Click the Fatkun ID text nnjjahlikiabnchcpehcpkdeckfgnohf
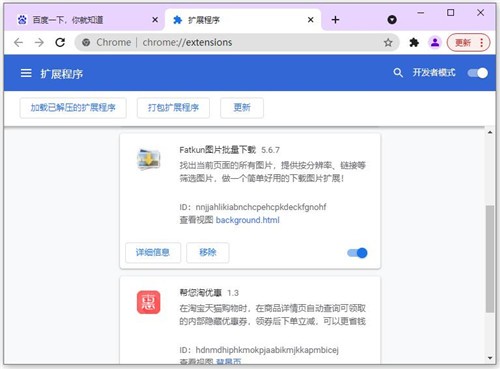The height and width of the screenshot is (369, 500). coord(261,207)
